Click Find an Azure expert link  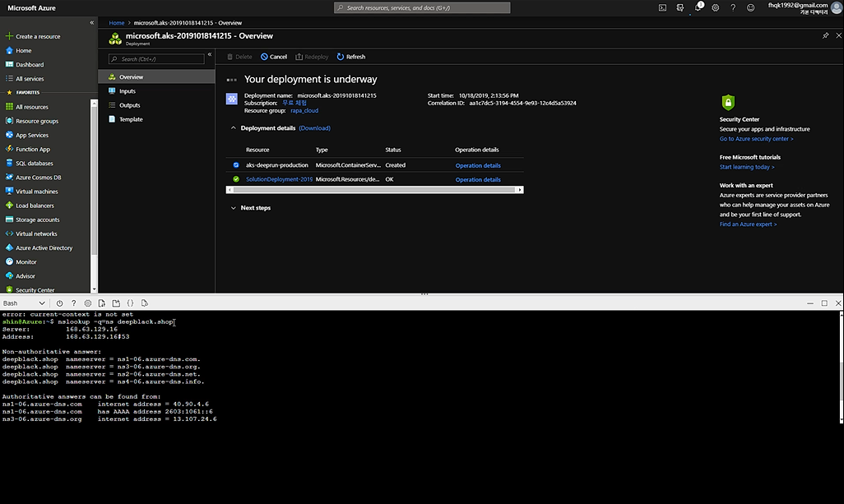click(x=748, y=224)
